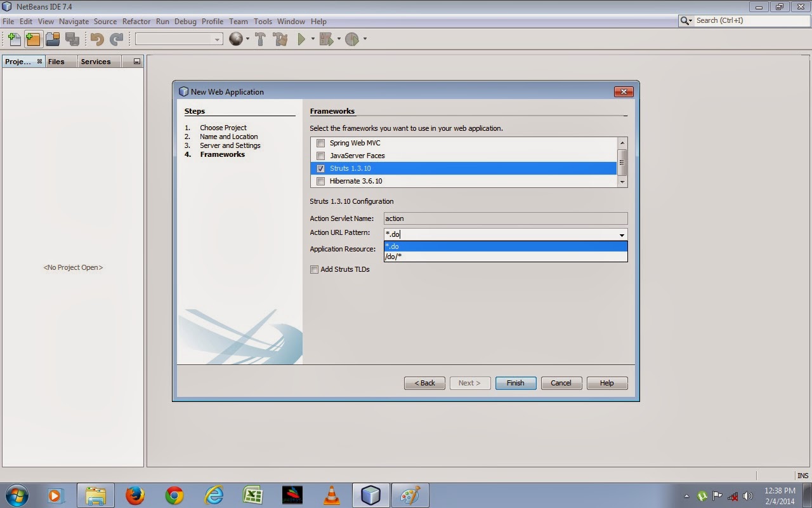Click the Open Project folder icon

pos(53,39)
